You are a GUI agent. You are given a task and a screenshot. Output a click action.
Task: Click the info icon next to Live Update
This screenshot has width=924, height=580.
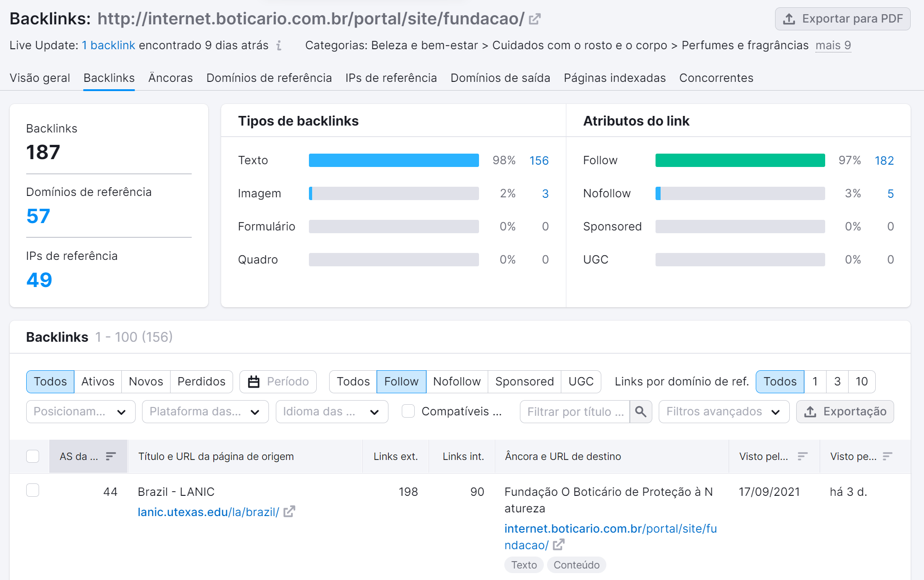click(x=279, y=46)
